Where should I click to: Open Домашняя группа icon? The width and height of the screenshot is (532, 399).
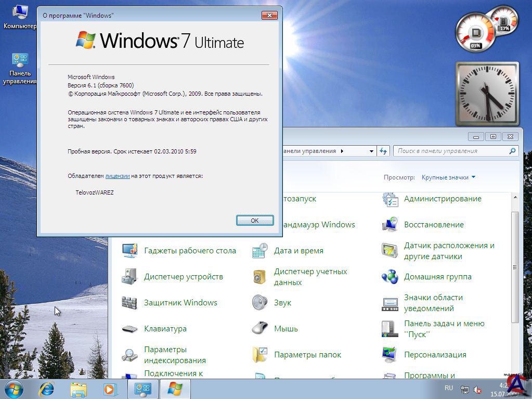click(x=390, y=277)
